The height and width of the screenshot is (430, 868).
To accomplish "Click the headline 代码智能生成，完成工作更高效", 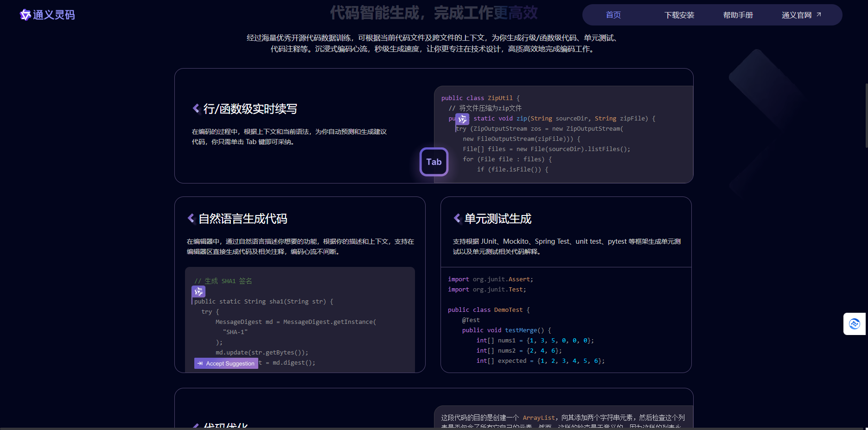I will [434, 13].
